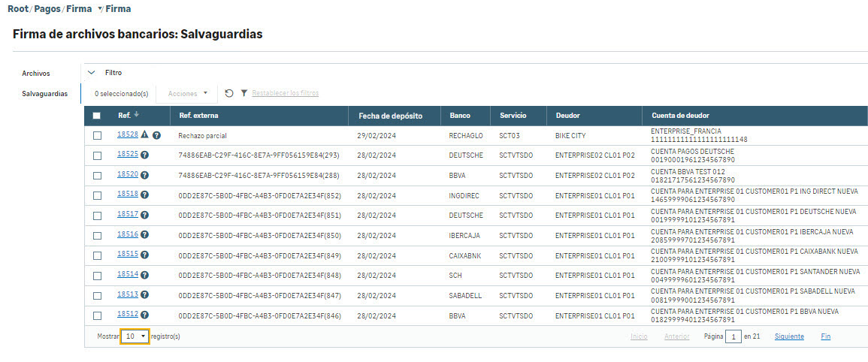Open the help icon beside reference 18528
Image resolution: width=868 pixels, height=362 pixels.
click(157, 136)
